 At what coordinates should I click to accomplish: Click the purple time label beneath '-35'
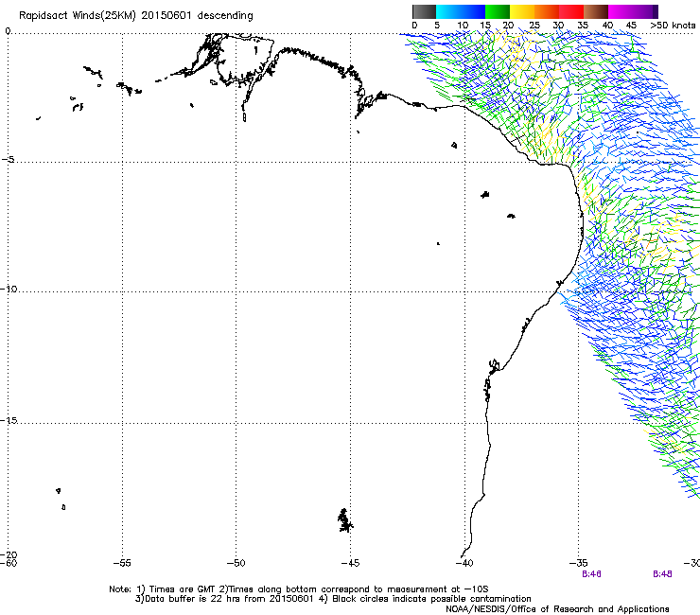[591, 574]
